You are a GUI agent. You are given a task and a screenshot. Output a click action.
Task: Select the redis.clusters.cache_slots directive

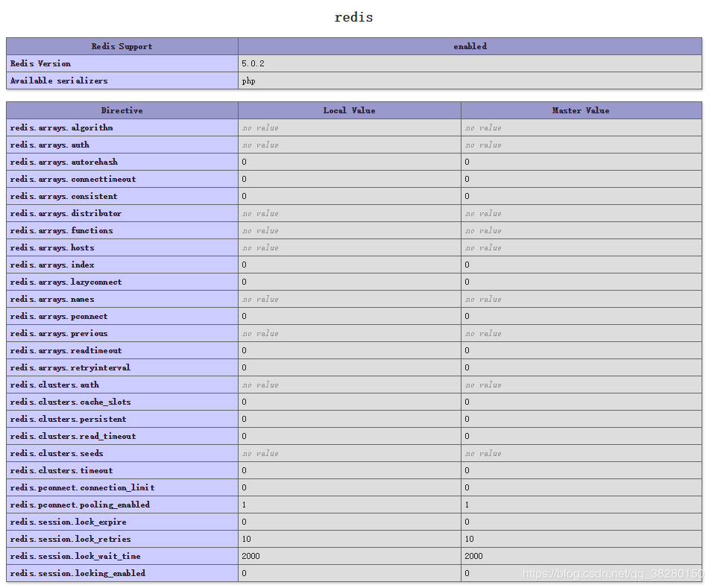(70, 402)
